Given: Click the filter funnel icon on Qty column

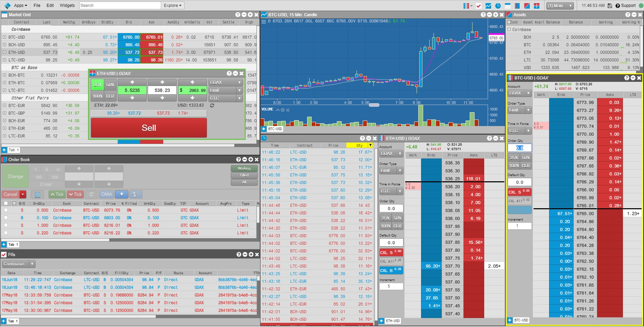Looking at the screenshot, I should (x=370, y=145).
